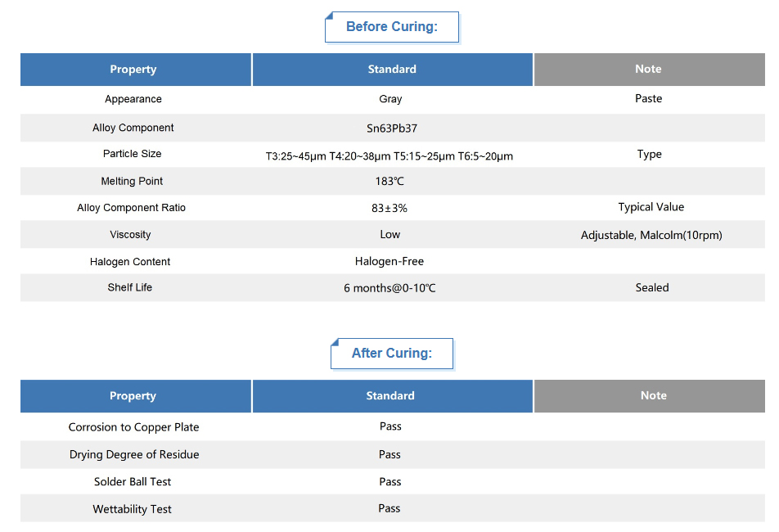779x532 pixels.
Task: Select the 'Shelf Life' row label
Action: tap(129, 287)
